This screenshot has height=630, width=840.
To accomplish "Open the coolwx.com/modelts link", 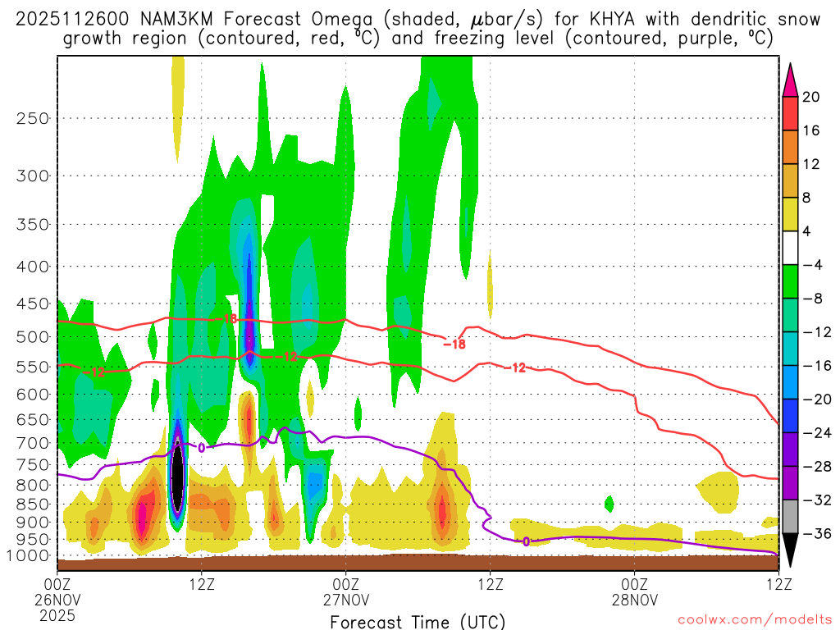I will click(755, 620).
